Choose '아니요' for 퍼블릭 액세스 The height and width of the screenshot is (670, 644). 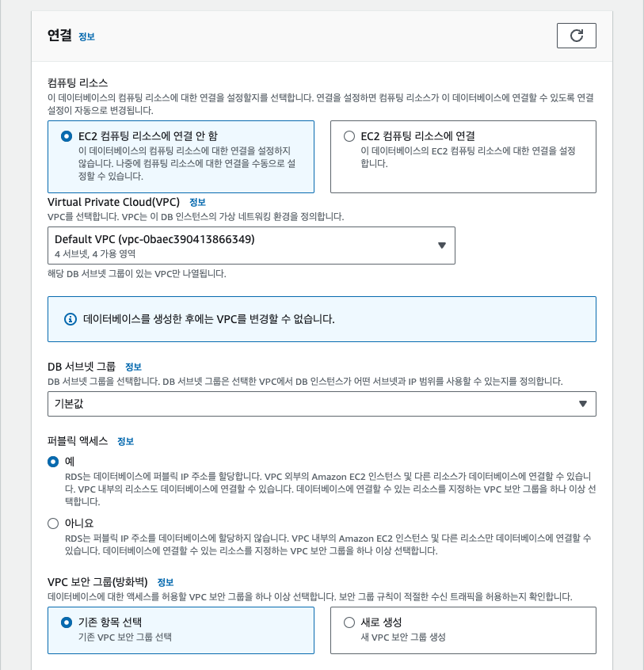53,523
